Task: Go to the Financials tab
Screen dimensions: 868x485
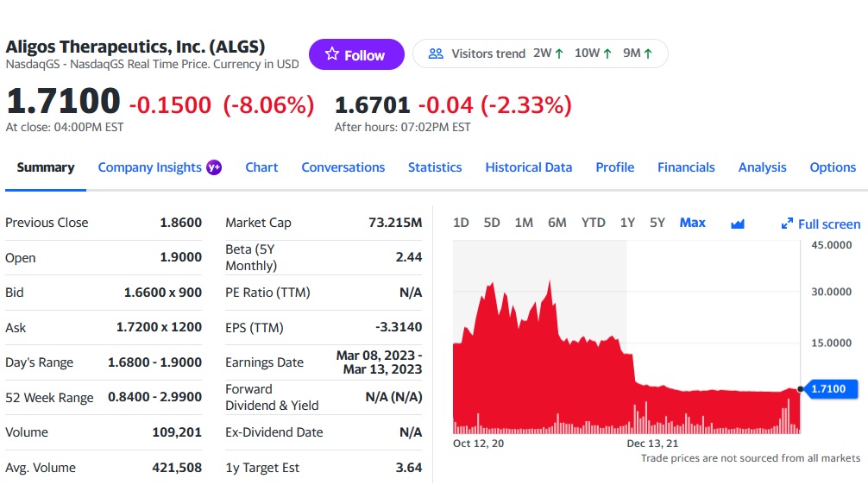Action: pyautogui.click(x=686, y=167)
